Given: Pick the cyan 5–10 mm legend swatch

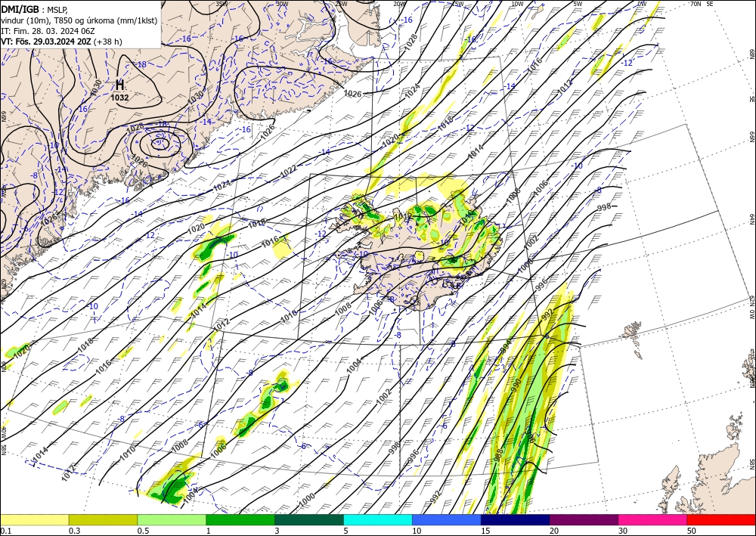Looking at the screenshot, I should pyautogui.click(x=378, y=519).
